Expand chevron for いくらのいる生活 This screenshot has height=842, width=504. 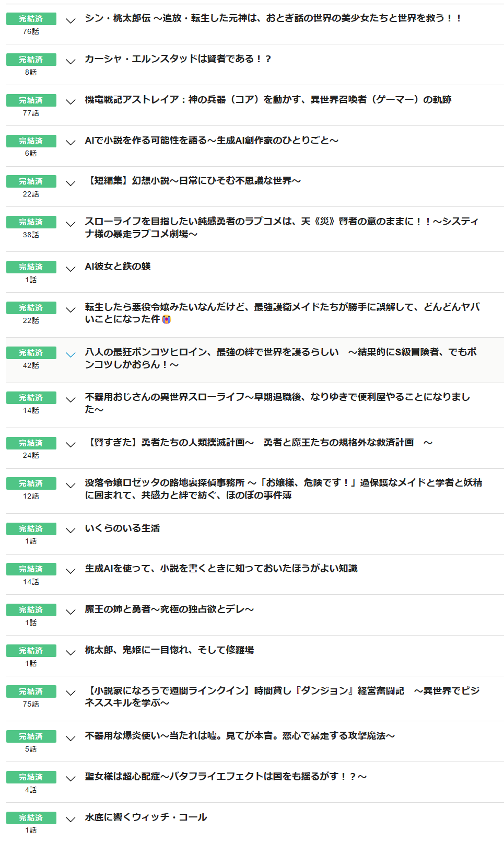(71, 530)
